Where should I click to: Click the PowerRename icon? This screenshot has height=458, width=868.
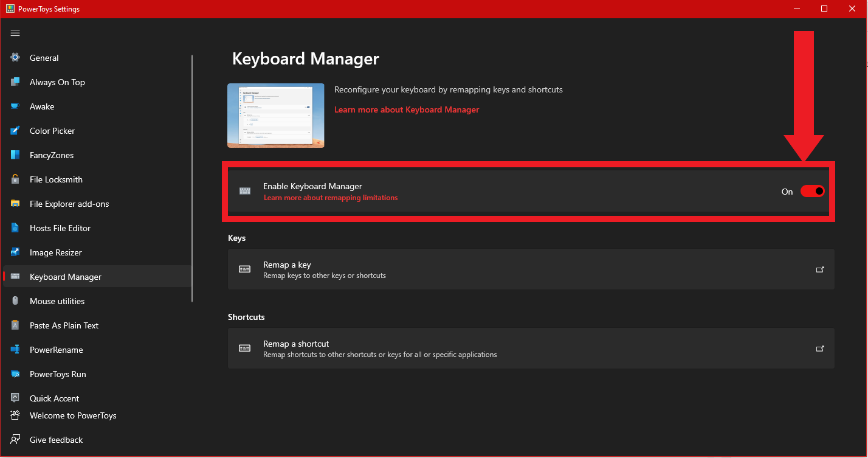pos(15,350)
